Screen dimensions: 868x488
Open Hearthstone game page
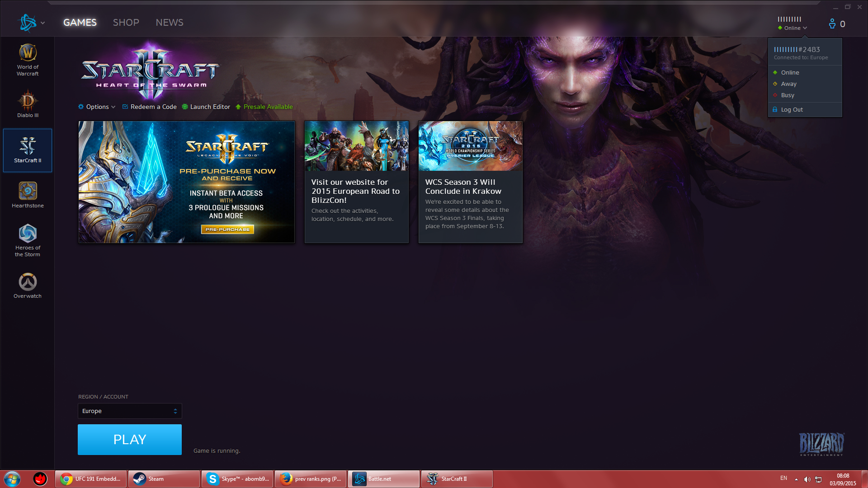28,195
